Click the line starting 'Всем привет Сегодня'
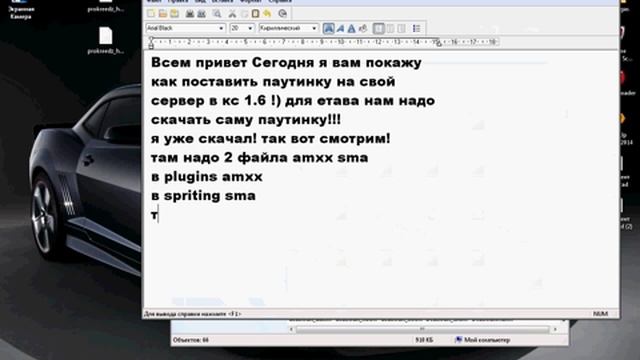Screen dimensions: 640x360 [286, 63]
